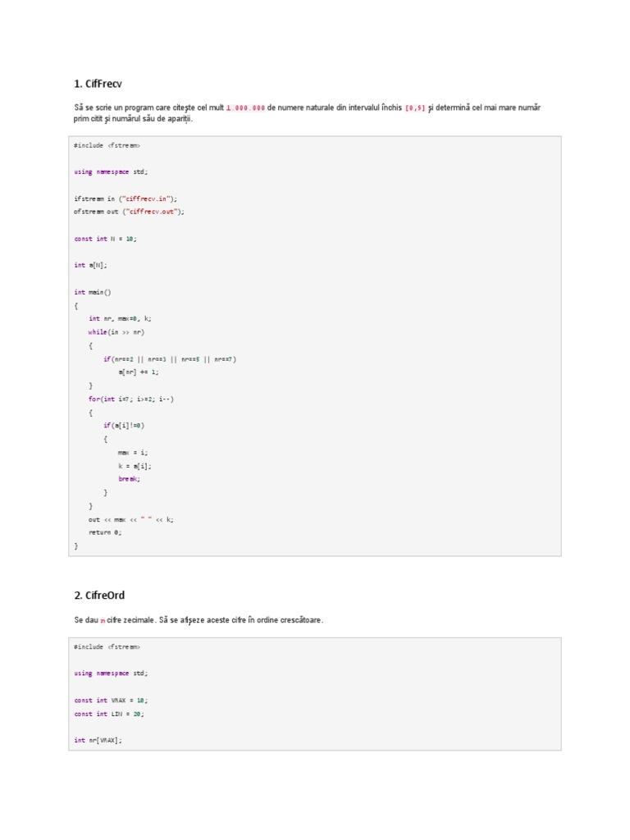Click the first "#include <fstream>" line

coord(107,145)
